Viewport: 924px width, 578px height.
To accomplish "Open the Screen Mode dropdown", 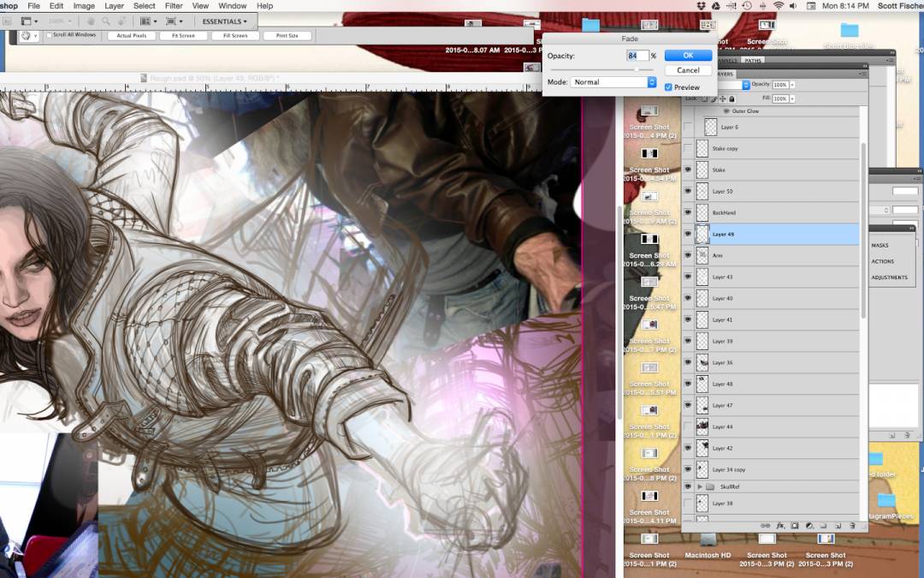I will 173,21.
